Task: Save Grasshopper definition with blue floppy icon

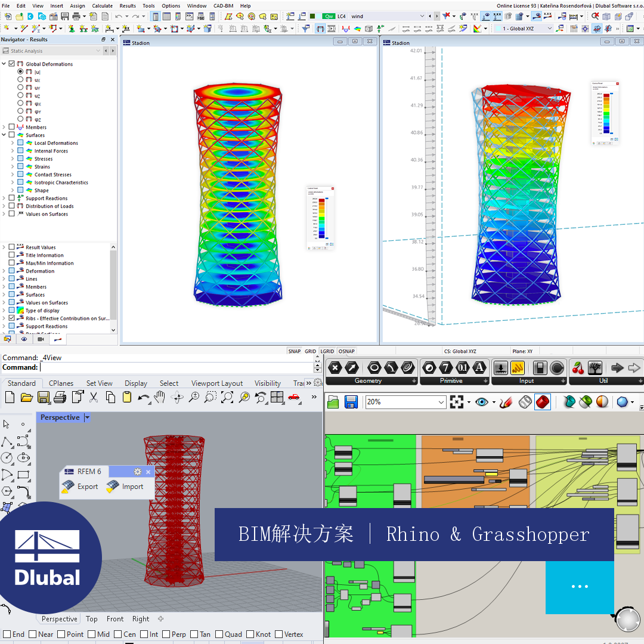Action: (351, 402)
